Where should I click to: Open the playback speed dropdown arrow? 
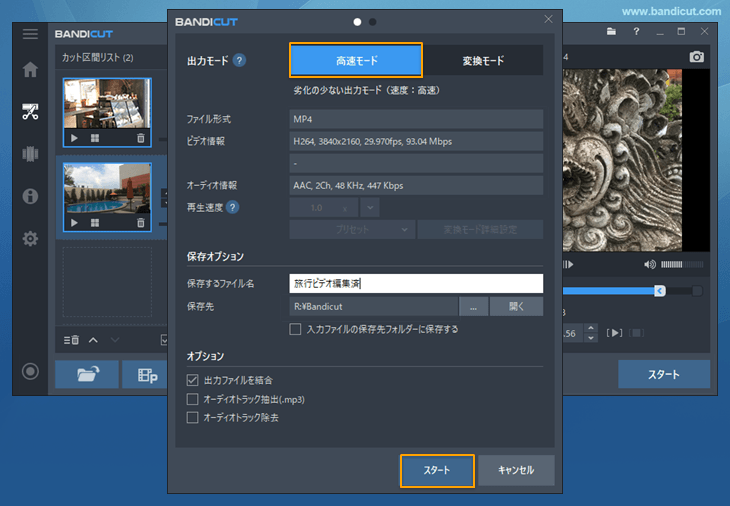pos(370,208)
